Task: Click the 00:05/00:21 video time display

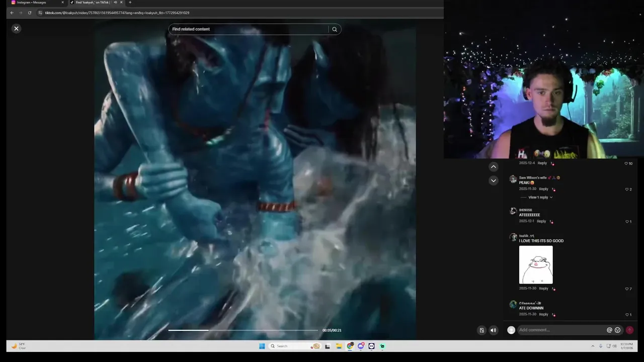Action: point(332,330)
